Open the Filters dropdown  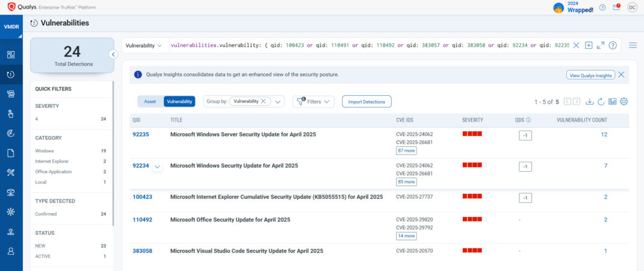[314, 102]
